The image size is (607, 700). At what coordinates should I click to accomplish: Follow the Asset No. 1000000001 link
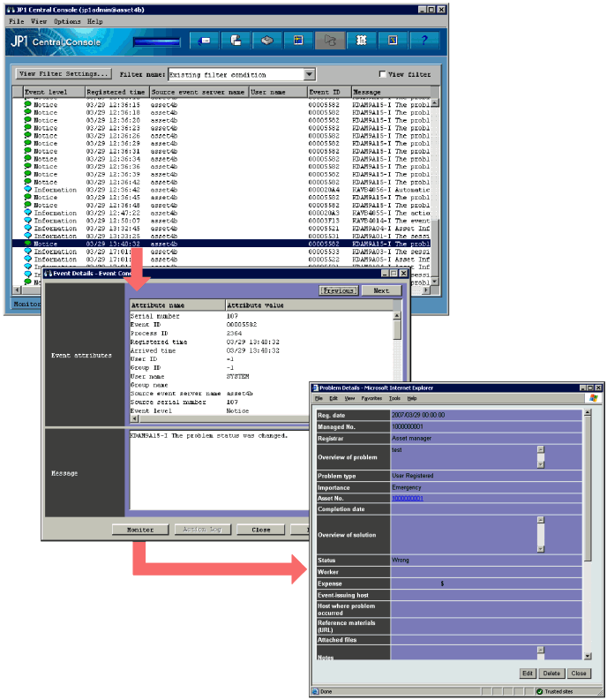point(408,498)
